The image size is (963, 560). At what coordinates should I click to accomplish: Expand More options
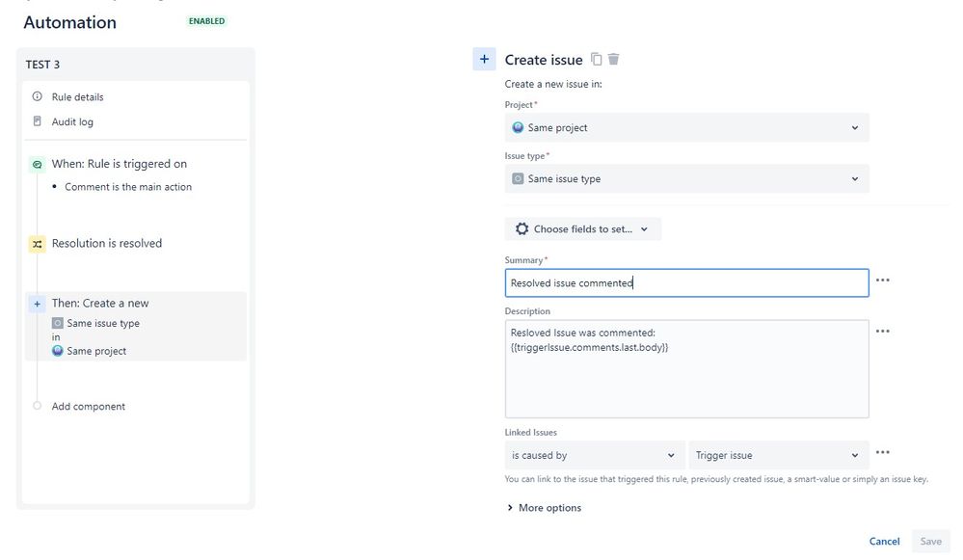tap(544, 508)
